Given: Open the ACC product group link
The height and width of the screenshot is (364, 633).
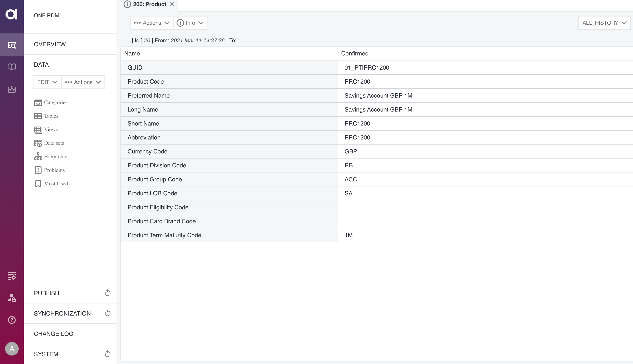Looking at the screenshot, I should (351, 179).
